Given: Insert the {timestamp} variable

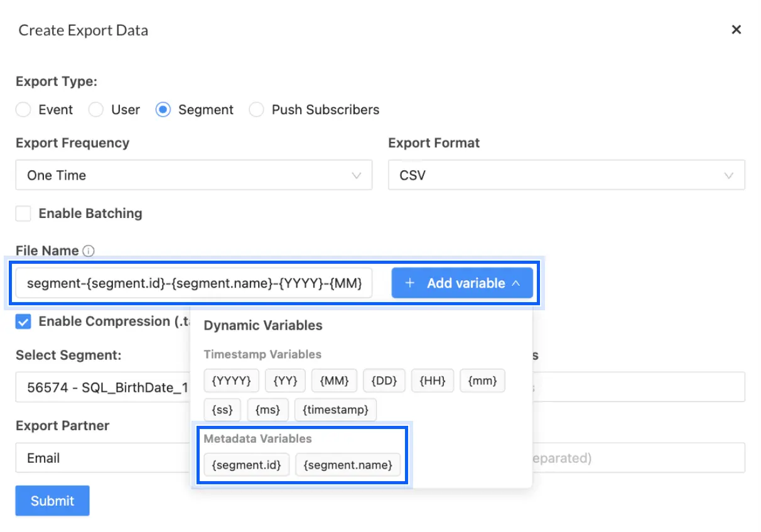Looking at the screenshot, I should (x=336, y=410).
